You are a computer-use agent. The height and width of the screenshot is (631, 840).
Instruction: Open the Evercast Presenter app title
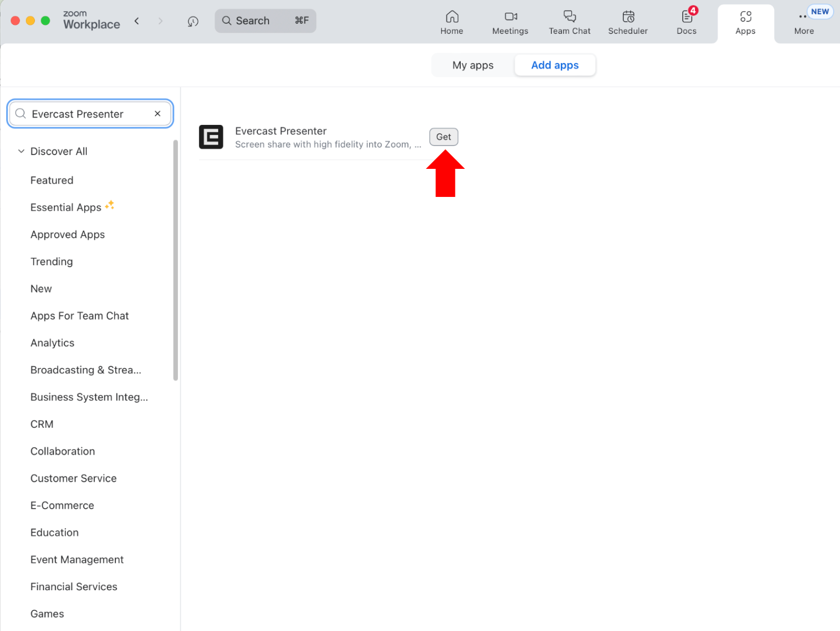pyautogui.click(x=281, y=131)
